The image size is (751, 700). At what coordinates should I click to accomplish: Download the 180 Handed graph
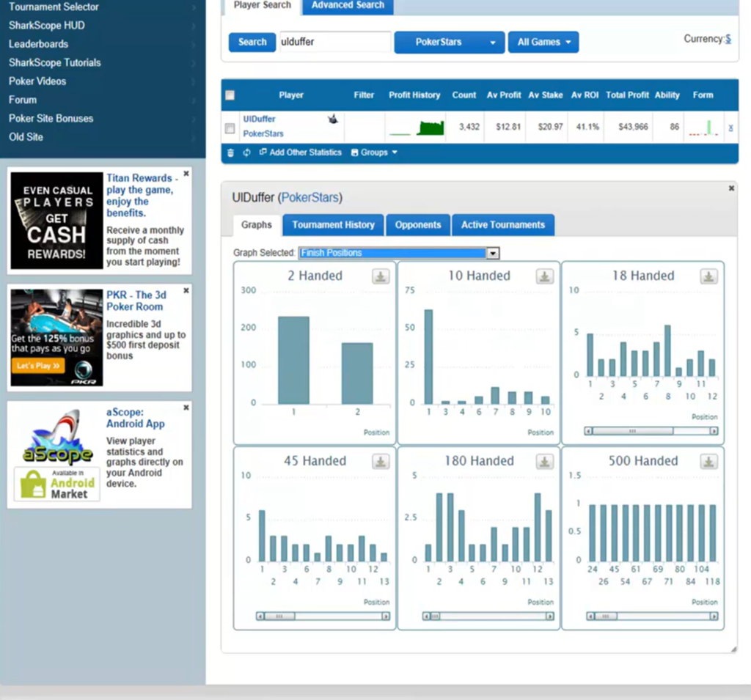tap(545, 462)
